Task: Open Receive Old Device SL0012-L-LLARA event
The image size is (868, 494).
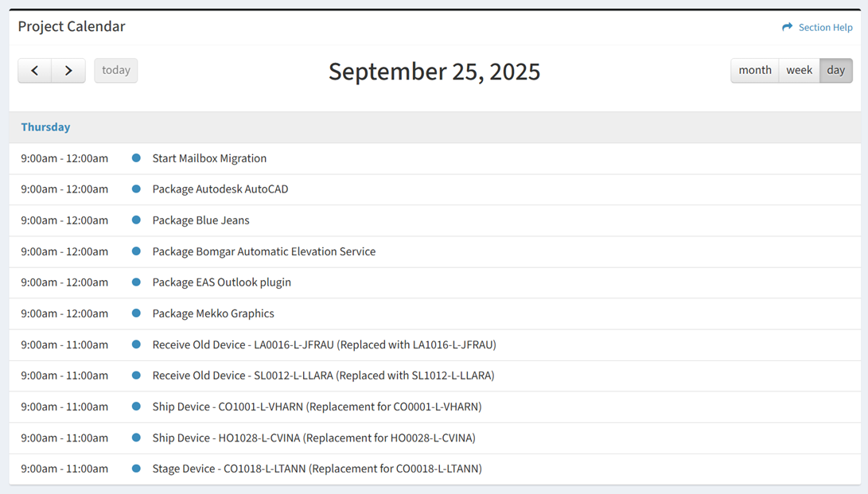Action: click(323, 375)
